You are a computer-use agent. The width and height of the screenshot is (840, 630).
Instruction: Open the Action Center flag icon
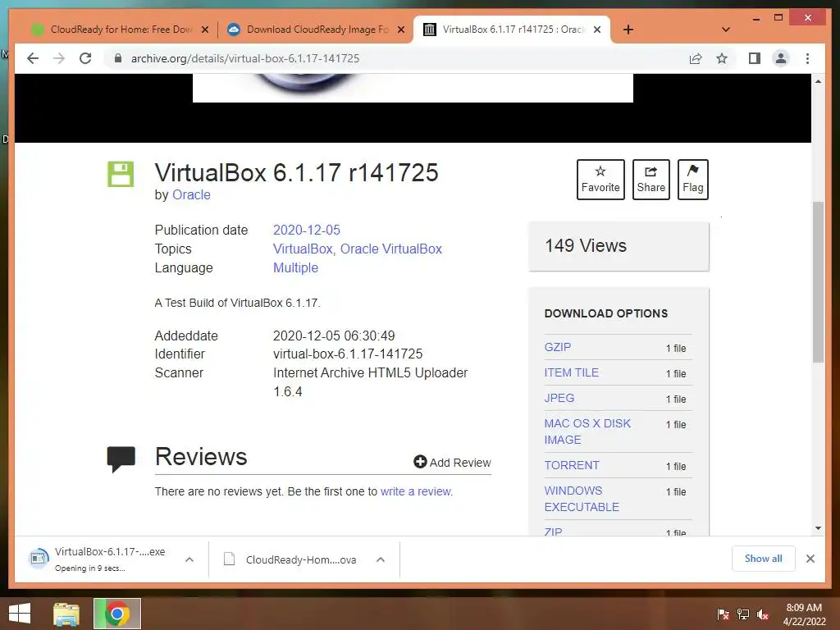pyautogui.click(x=724, y=614)
